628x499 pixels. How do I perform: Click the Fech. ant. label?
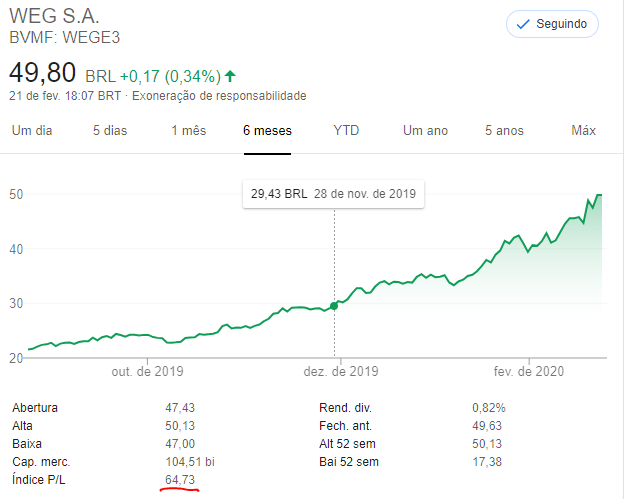click(345, 426)
